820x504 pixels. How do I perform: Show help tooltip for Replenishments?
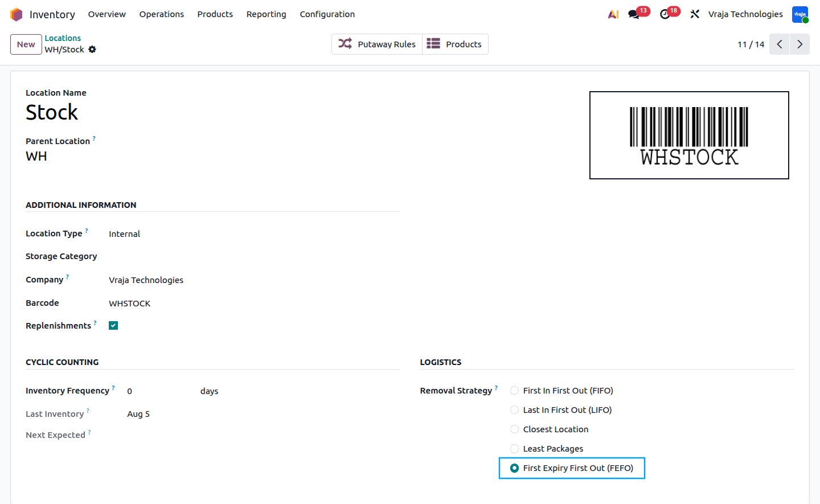coord(95,323)
